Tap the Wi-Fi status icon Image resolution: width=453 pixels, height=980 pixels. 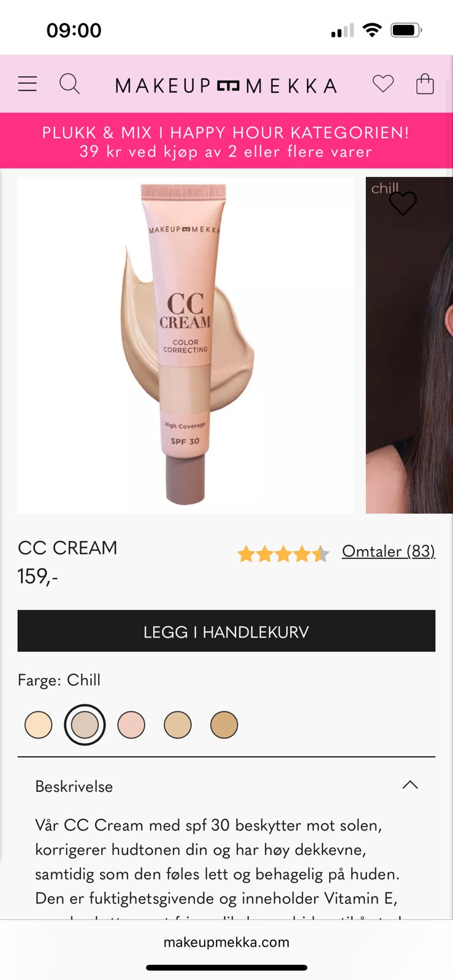pos(371,30)
